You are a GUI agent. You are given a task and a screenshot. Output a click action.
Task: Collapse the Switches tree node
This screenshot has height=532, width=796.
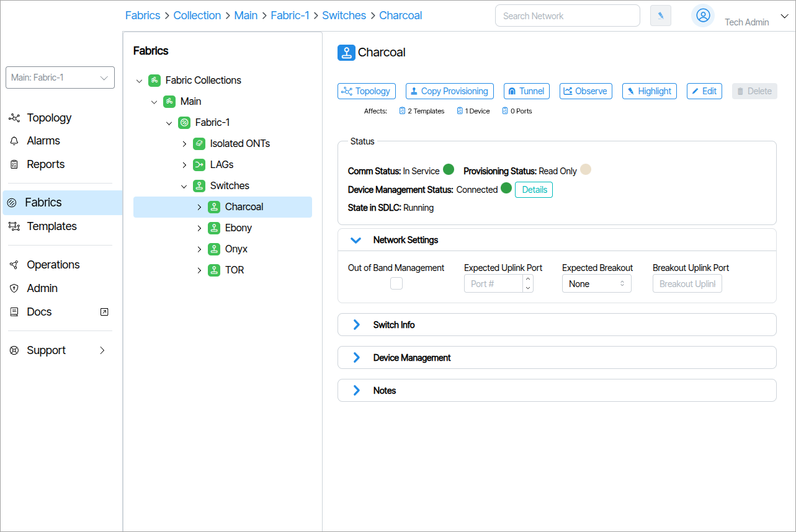point(184,186)
